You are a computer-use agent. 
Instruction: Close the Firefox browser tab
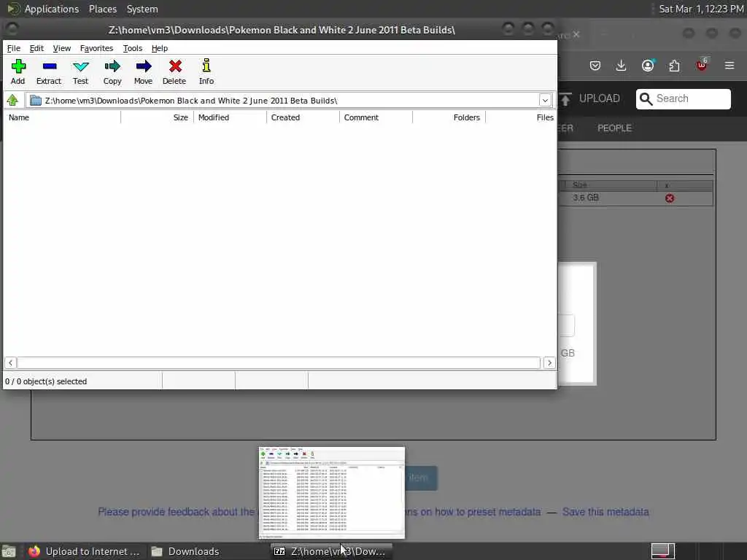[x=576, y=34]
